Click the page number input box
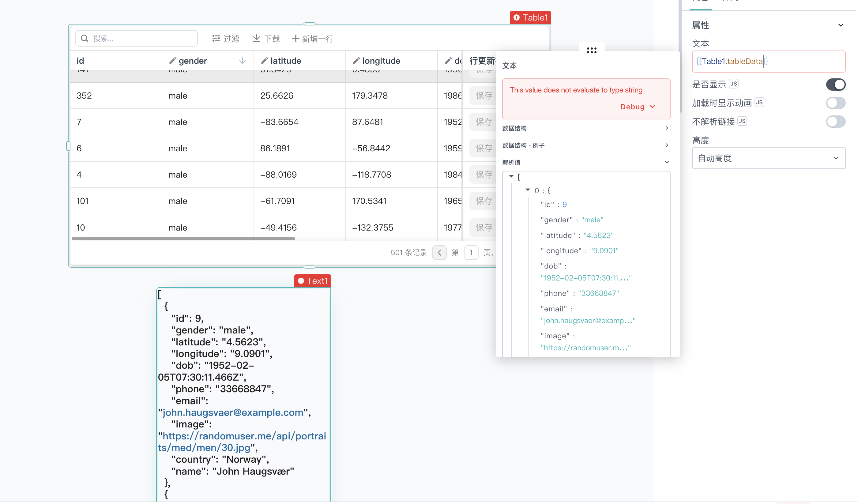The image size is (858, 504). pyautogui.click(x=471, y=252)
